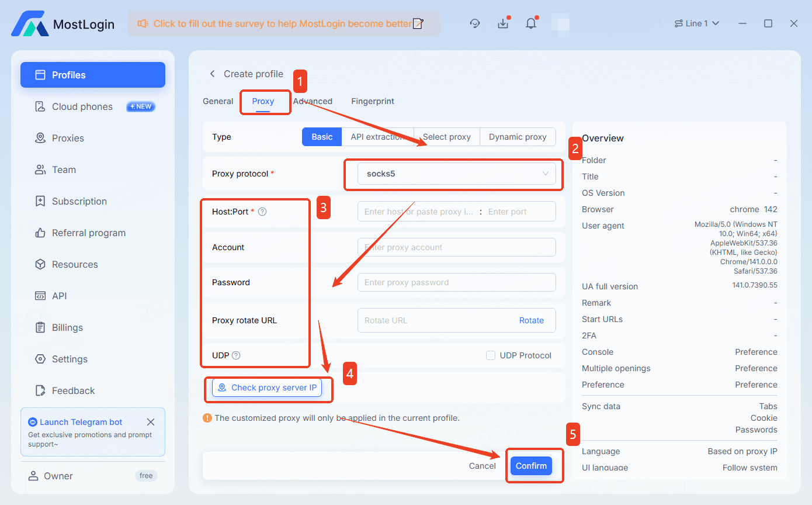Click the download icon in the top bar
Image resolution: width=812 pixels, height=505 pixels.
coord(503,23)
